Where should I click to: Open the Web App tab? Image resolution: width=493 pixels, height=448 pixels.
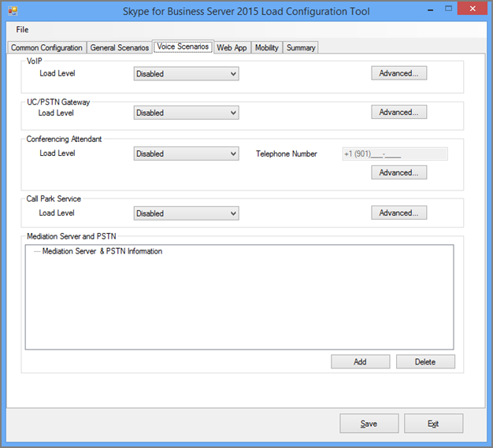pyautogui.click(x=232, y=47)
